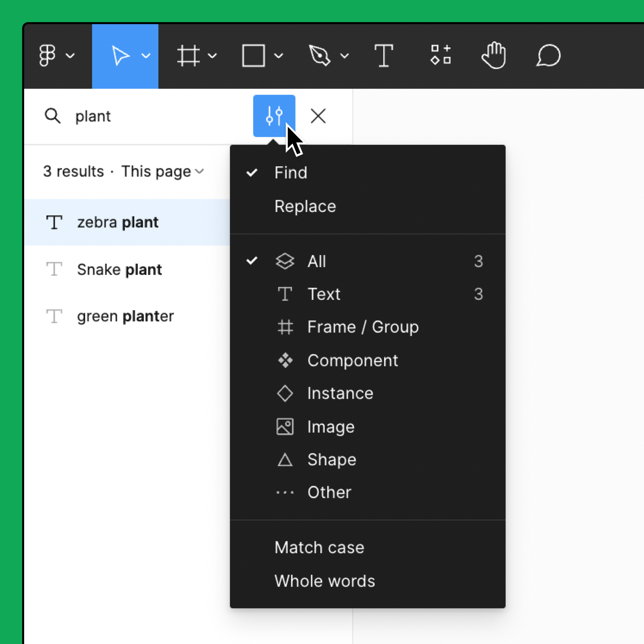Select the Rectangle tool
Screen dimensions: 644x644
click(254, 55)
